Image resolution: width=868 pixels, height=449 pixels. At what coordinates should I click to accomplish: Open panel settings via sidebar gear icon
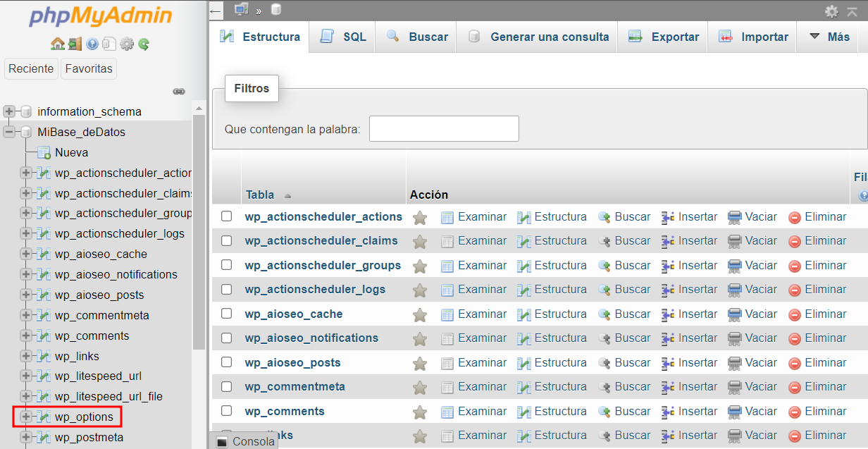point(127,43)
